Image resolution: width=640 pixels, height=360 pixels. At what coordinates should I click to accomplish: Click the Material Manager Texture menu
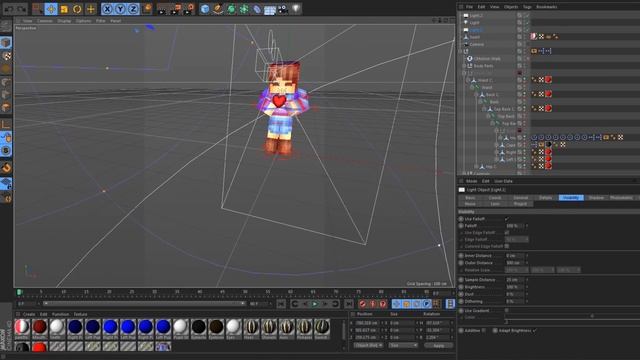click(x=80, y=314)
